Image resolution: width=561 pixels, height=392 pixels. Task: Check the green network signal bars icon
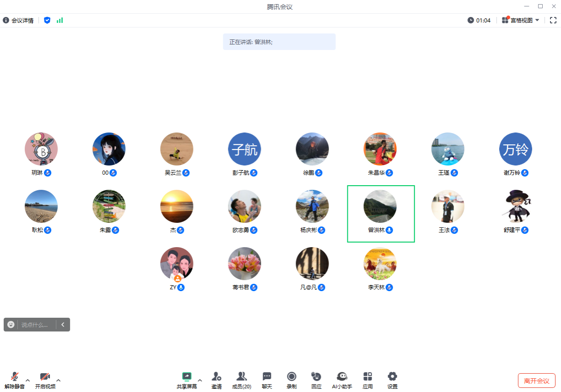tap(60, 20)
